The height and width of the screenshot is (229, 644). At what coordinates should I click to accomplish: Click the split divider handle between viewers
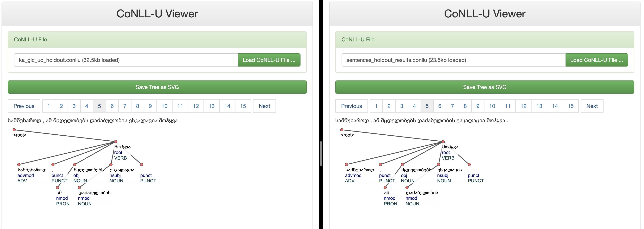pyautogui.click(x=321, y=153)
